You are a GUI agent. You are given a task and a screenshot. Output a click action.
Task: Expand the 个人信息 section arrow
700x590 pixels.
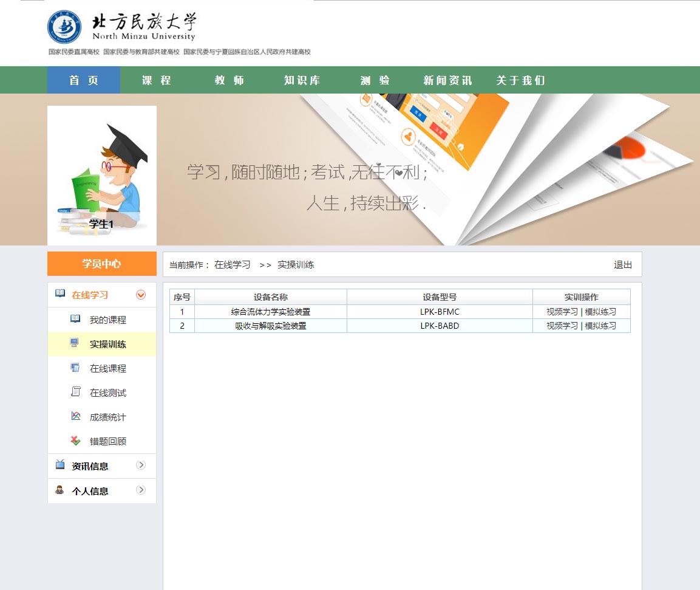[141, 490]
